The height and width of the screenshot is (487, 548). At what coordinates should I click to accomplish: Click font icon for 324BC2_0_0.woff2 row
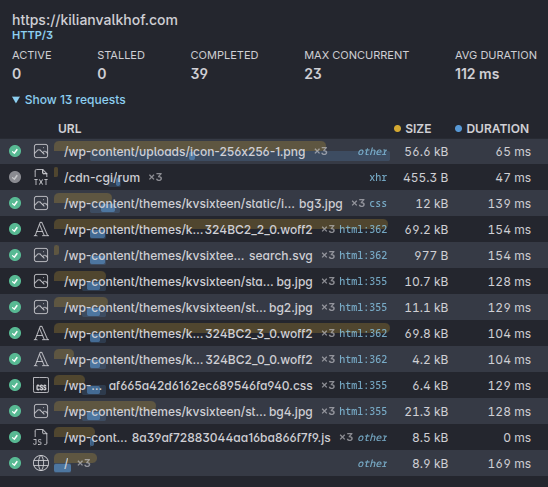coord(41,359)
